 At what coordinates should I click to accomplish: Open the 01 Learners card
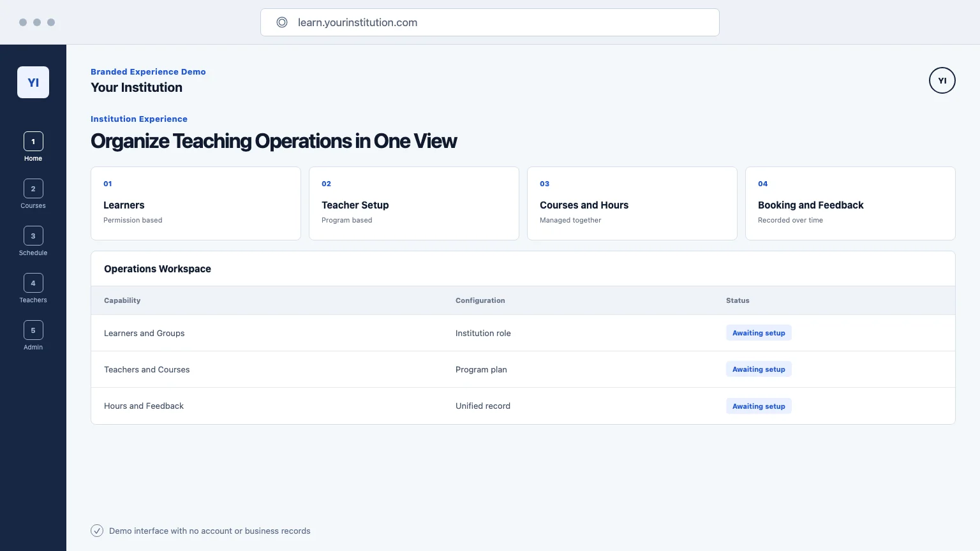(x=196, y=203)
